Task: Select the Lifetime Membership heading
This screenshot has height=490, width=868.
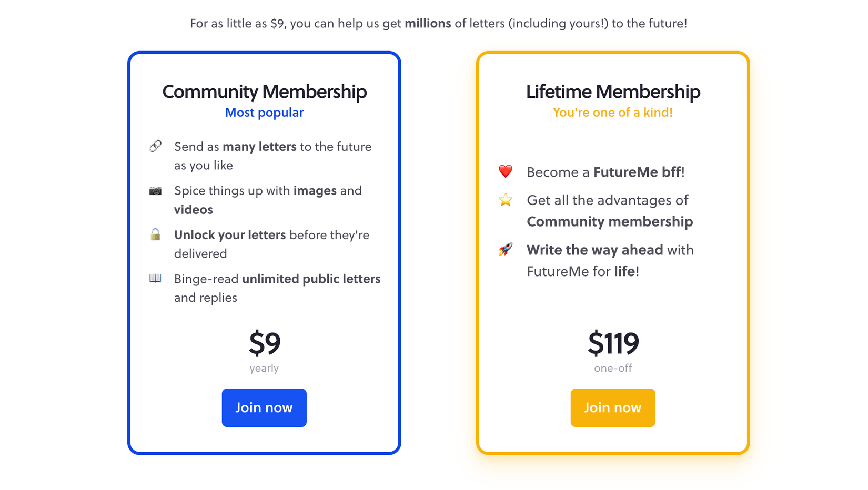Action: 613,91
